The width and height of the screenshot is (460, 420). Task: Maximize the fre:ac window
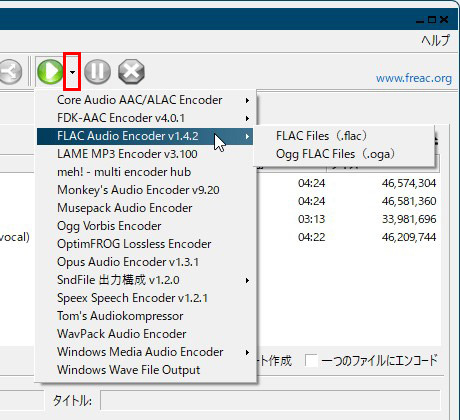click(x=432, y=20)
